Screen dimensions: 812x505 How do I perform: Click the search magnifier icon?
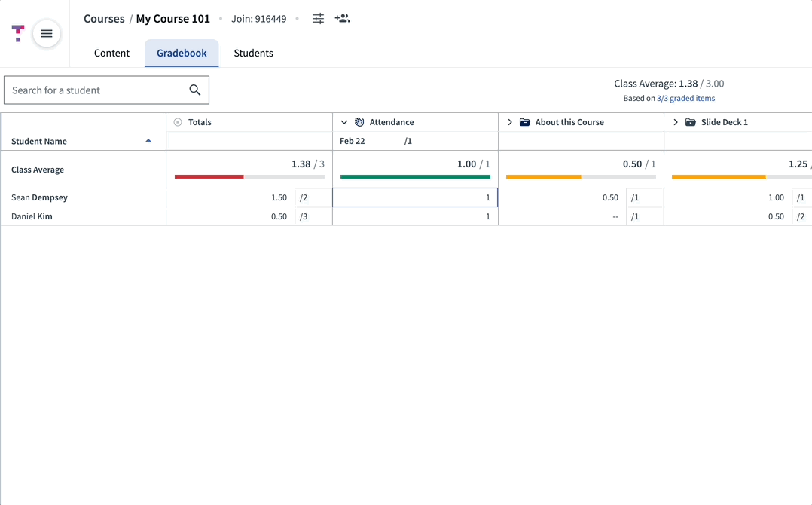(194, 90)
